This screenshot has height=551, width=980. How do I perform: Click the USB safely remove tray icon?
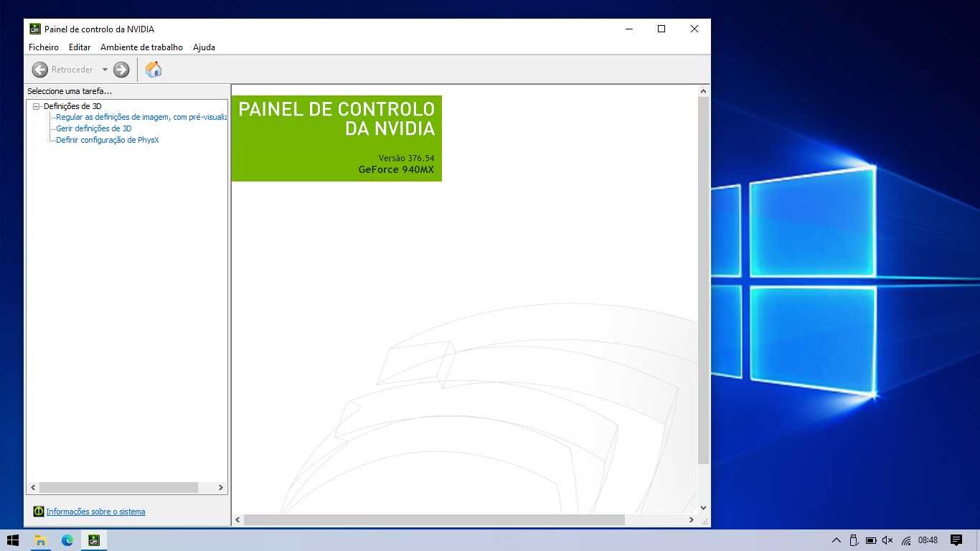tap(854, 540)
